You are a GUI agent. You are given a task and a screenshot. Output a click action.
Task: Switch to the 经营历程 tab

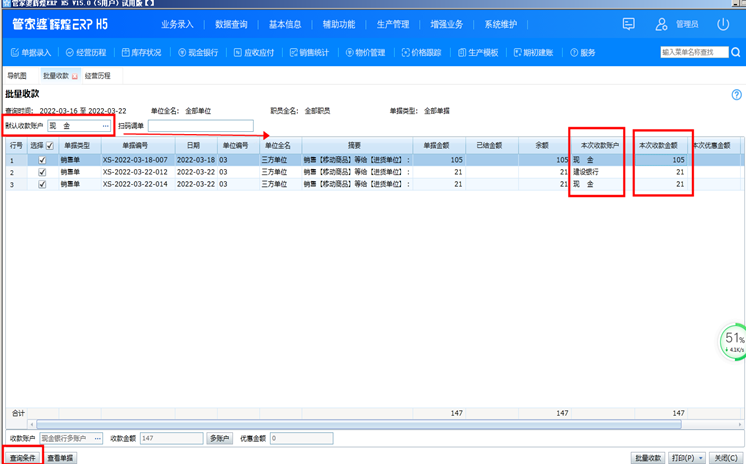pos(98,75)
